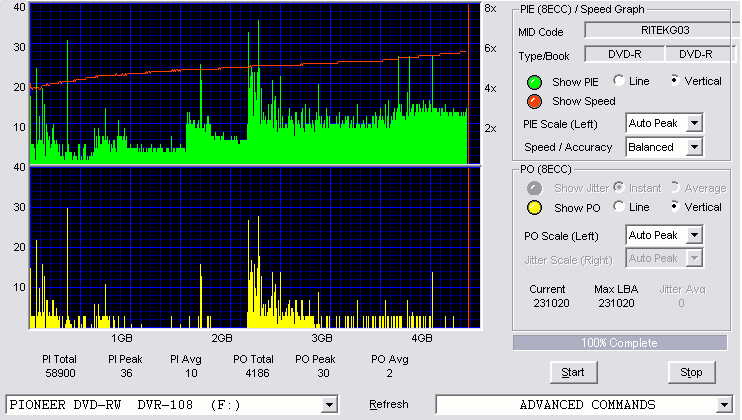
Task: Toggle the red Show Speed indicator
Action: (534, 101)
